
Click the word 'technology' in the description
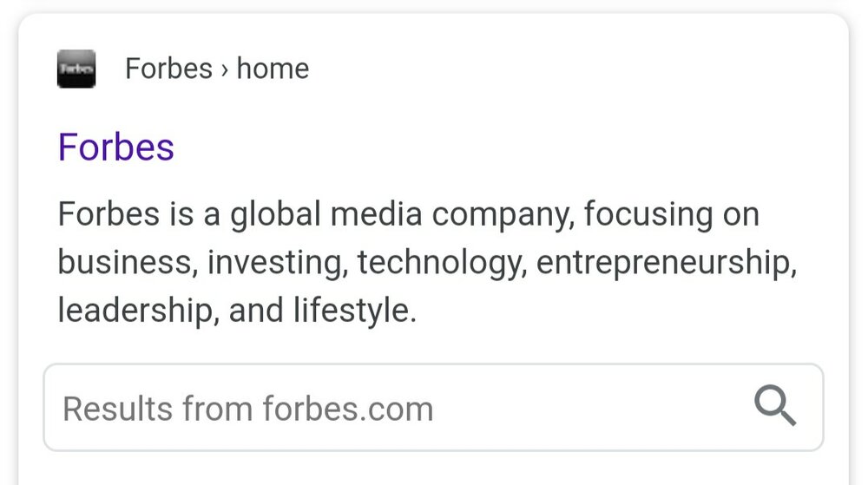point(442,263)
